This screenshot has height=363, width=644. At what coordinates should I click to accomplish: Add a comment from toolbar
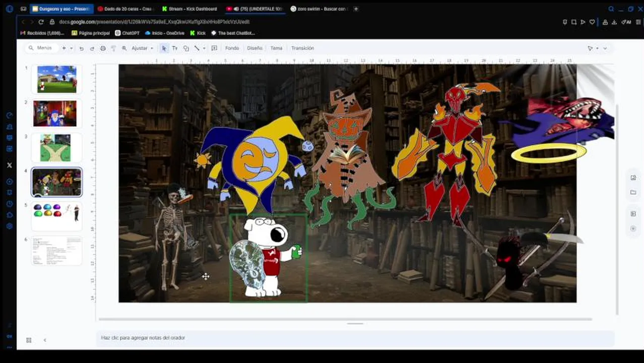[x=214, y=48]
